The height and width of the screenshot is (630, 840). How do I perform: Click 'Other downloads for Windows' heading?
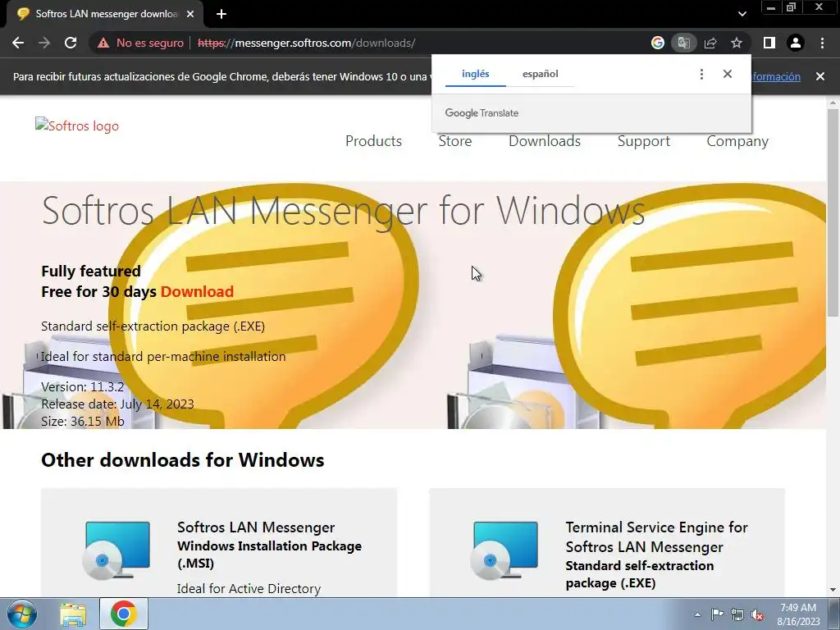pyautogui.click(x=183, y=460)
